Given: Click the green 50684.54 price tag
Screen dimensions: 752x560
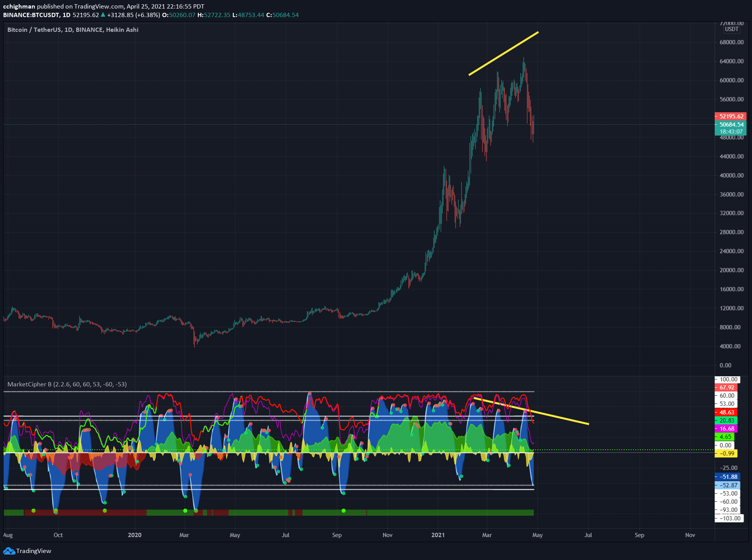Looking at the screenshot, I should (x=730, y=124).
